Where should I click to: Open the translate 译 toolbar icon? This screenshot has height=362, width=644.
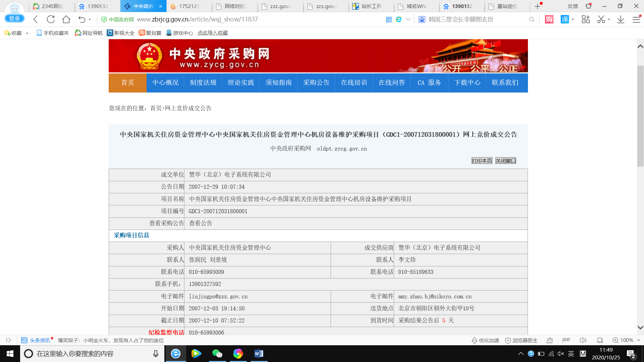point(565,19)
